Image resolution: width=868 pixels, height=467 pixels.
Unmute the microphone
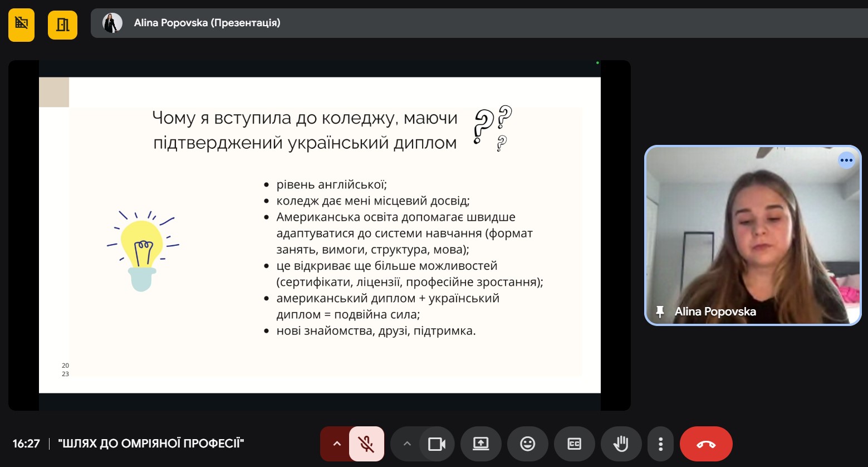pos(366,444)
